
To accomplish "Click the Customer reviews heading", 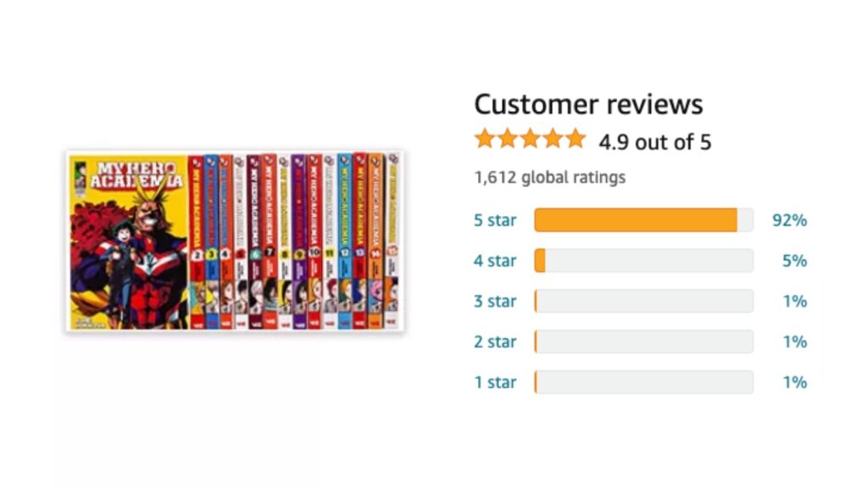I will tap(587, 104).
